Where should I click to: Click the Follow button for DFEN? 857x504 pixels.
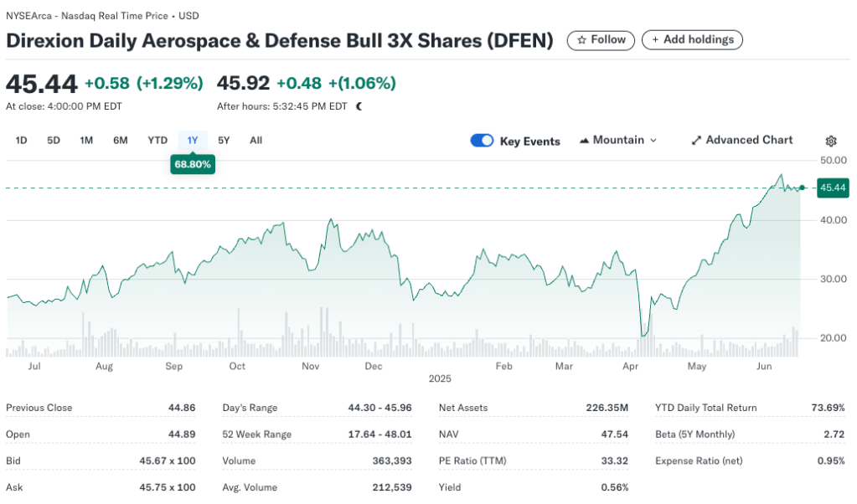tap(601, 39)
